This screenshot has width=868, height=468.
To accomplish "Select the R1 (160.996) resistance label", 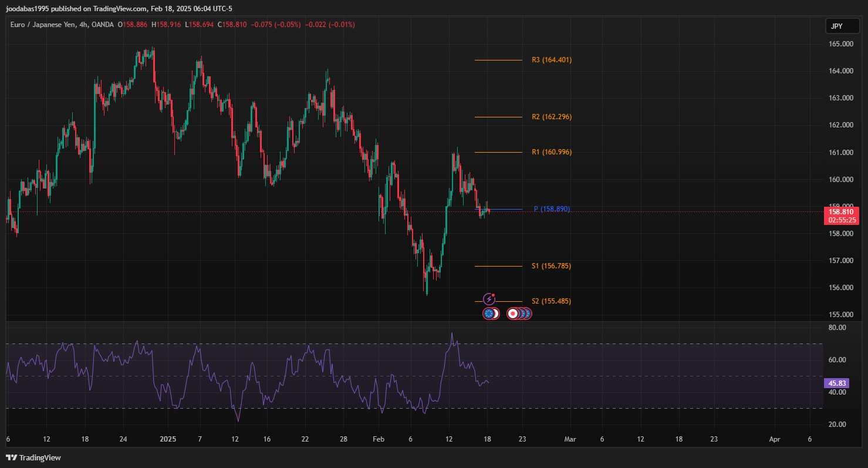I will point(551,152).
